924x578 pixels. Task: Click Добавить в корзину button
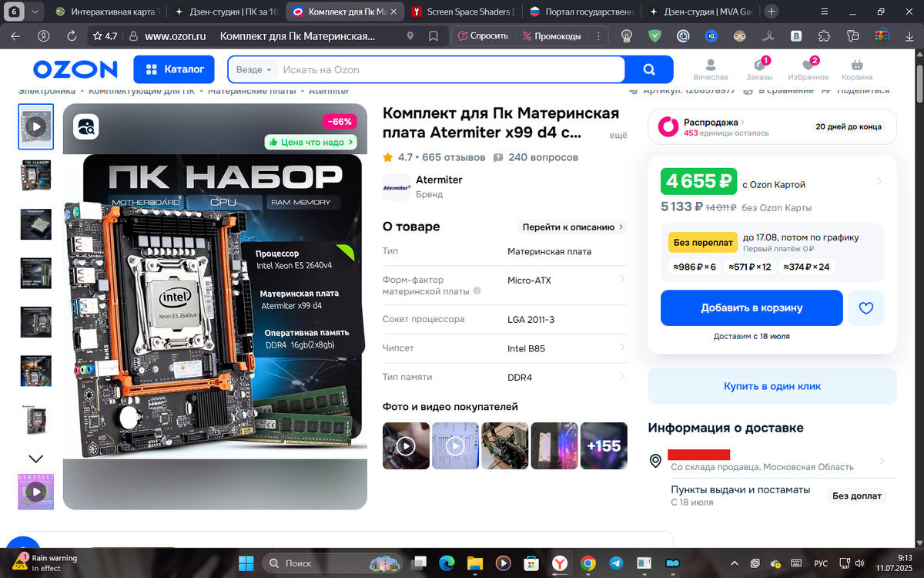point(752,308)
